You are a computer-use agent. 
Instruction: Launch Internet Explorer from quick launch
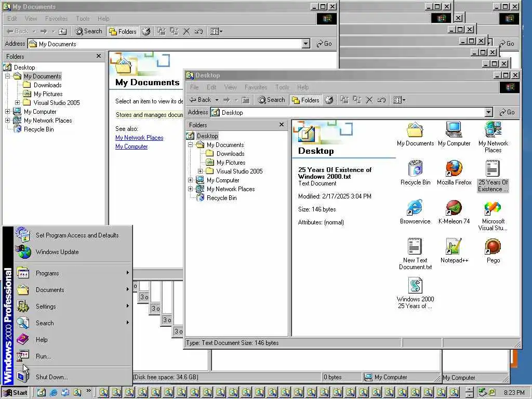coord(54,393)
